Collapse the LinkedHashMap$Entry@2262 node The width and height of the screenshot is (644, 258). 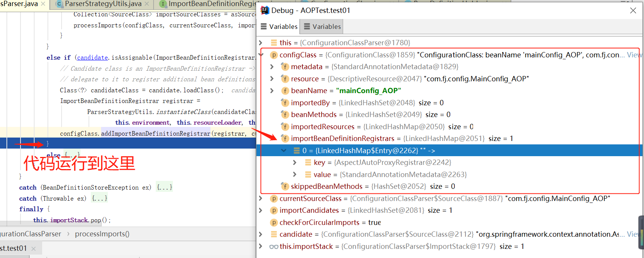pyautogui.click(x=284, y=150)
